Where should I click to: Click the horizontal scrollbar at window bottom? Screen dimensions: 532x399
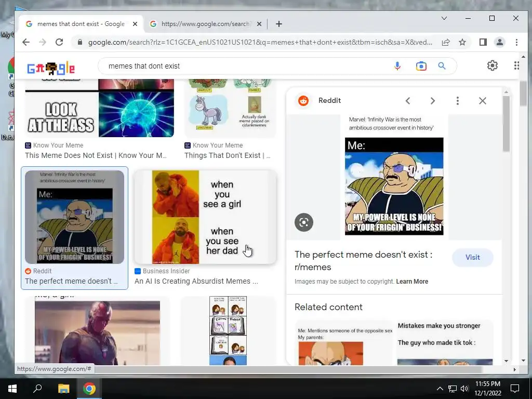[x=288, y=369]
